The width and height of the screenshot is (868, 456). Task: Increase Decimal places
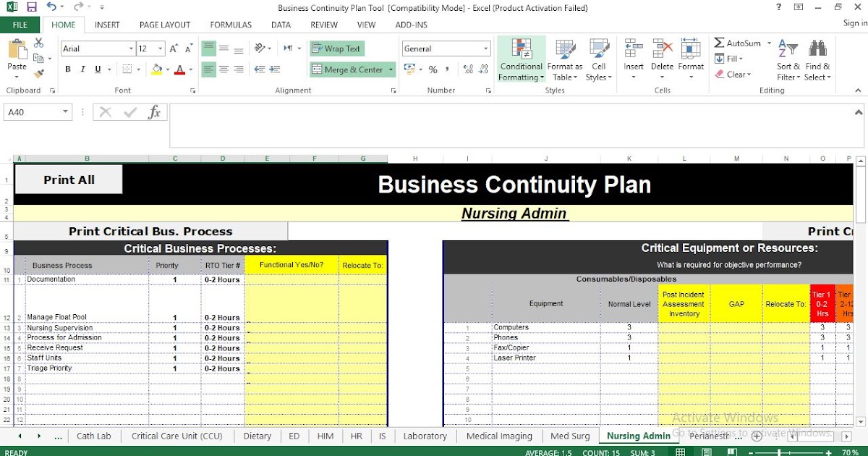click(467, 69)
